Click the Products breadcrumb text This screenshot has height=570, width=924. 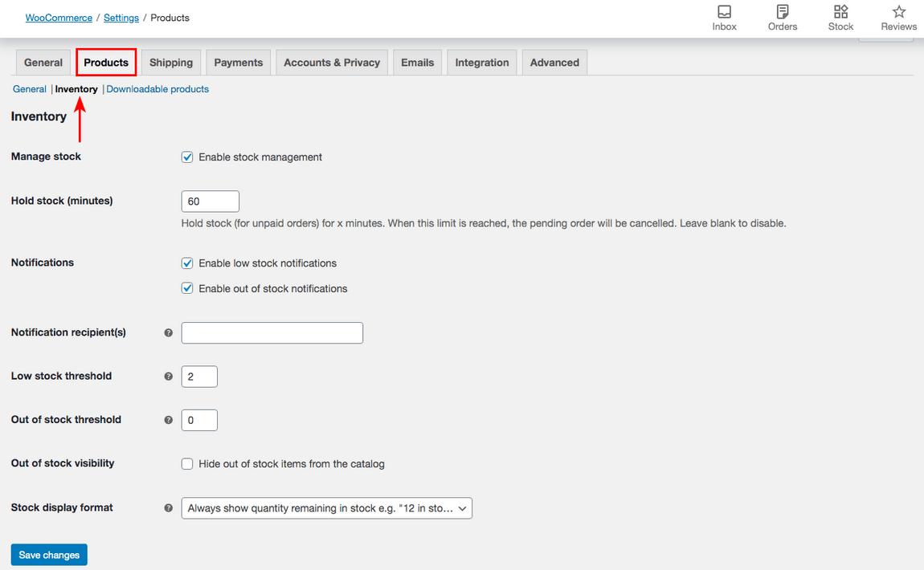pos(170,18)
